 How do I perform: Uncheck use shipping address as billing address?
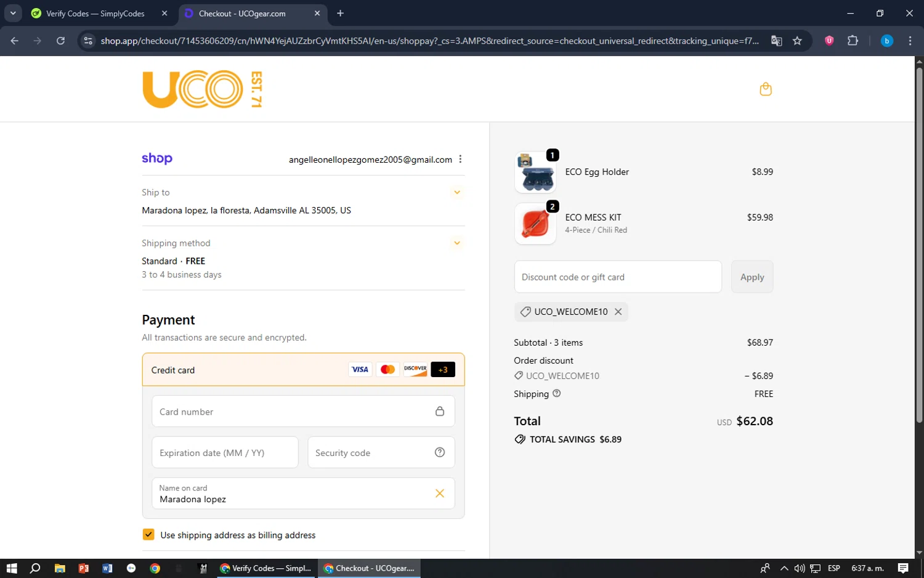tap(148, 534)
